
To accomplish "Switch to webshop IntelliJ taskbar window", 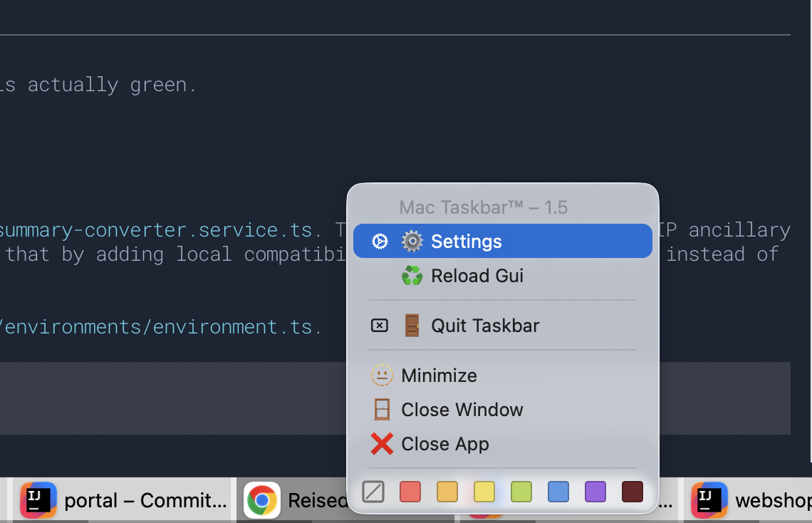I will [749, 500].
